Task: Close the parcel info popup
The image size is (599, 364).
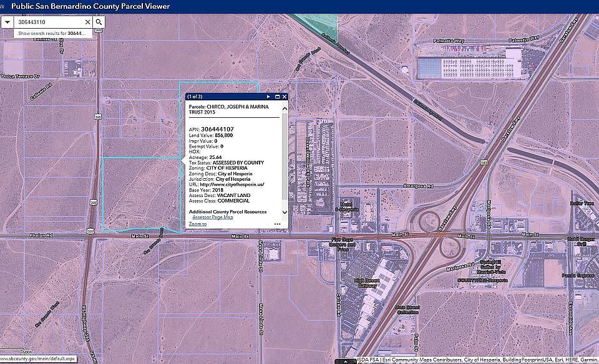Action: click(x=285, y=97)
